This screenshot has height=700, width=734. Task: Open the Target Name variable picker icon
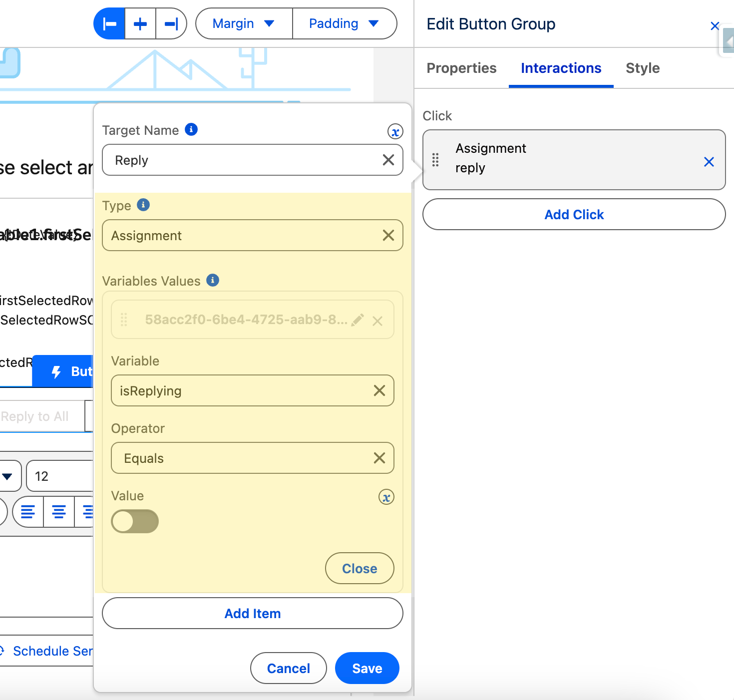(395, 132)
